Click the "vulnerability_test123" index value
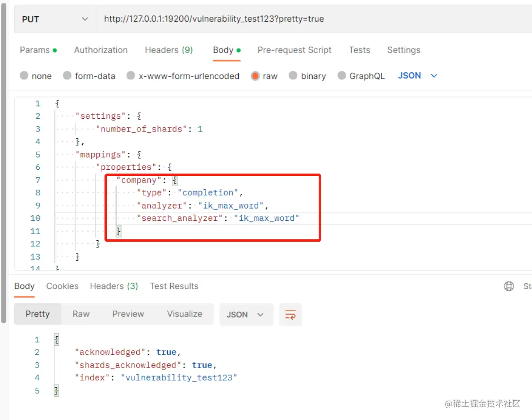Viewport: 532px width, 420px height. point(179,377)
